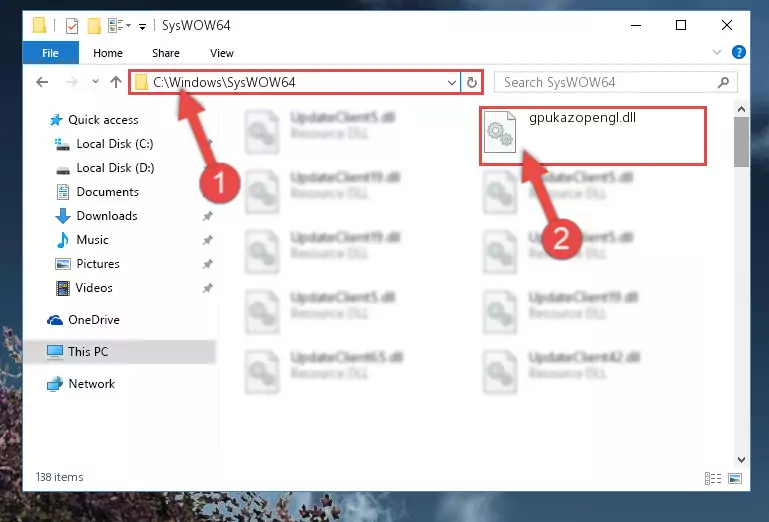The image size is (769, 522).
Task: Click the pin icon next to Videos
Action: tap(207, 288)
